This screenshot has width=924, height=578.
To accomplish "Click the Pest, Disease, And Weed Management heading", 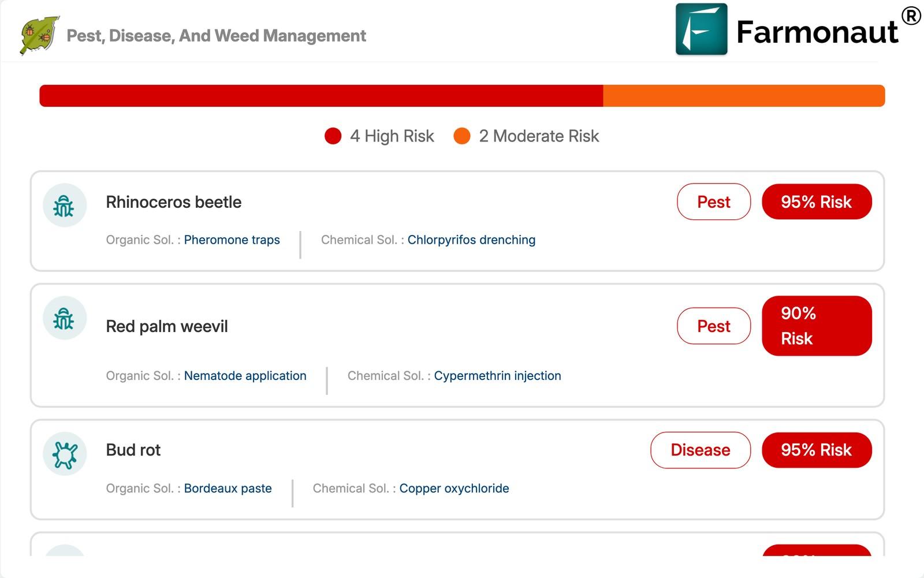I will (x=217, y=36).
